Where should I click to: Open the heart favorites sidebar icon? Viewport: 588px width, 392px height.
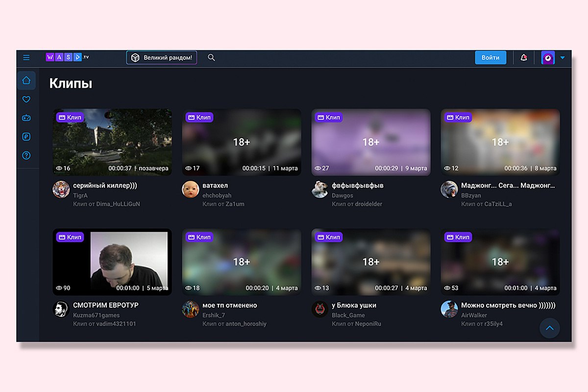click(x=26, y=99)
